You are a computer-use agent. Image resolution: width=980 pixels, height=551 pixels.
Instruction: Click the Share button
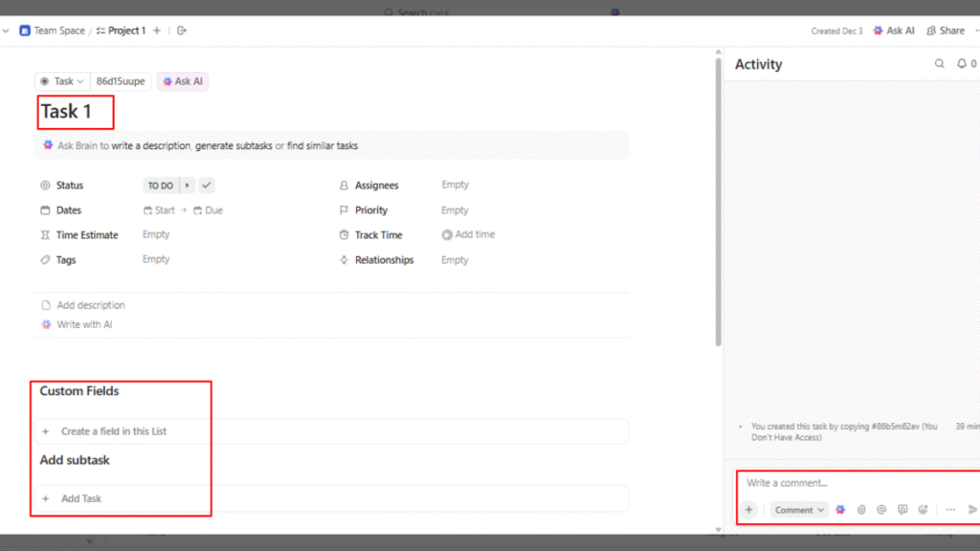point(946,31)
